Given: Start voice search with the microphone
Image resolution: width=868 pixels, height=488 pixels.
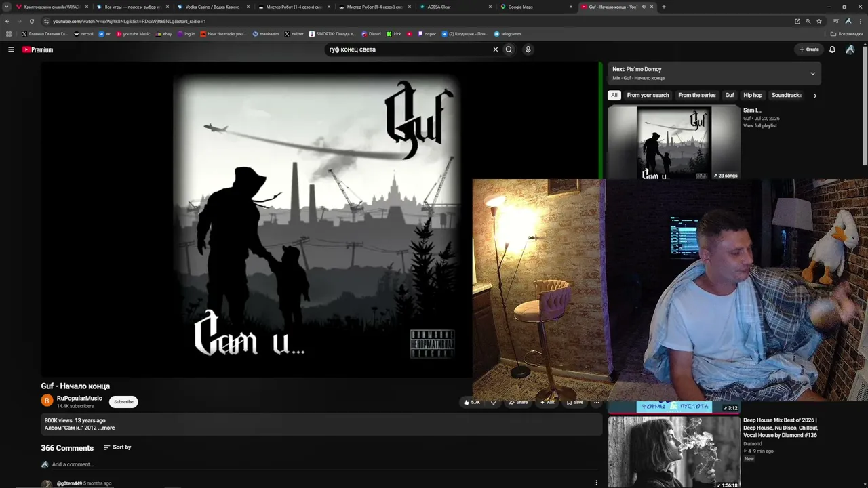Looking at the screenshot, I should click(528, 49).
